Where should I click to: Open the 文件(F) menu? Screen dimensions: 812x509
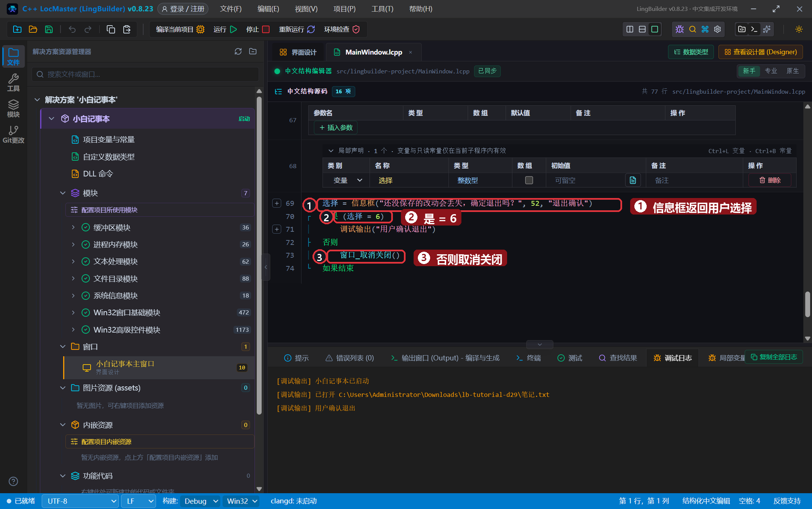tap(231, 9)
